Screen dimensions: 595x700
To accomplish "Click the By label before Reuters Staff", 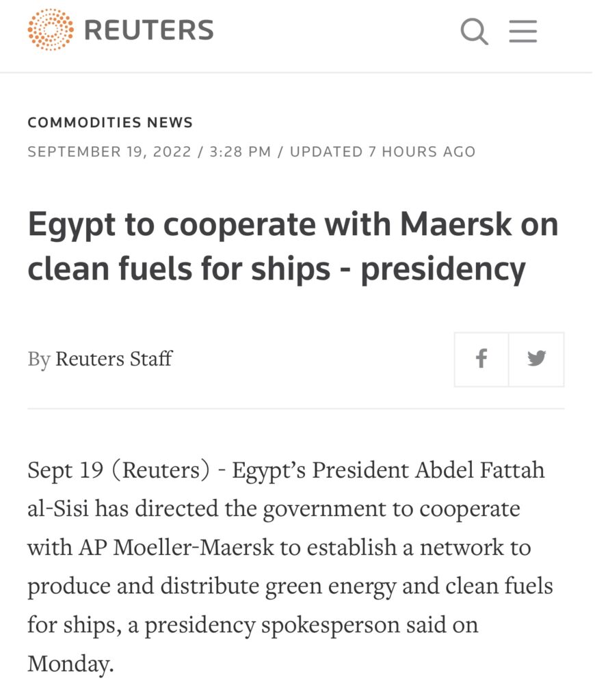I will pyautogui.click(x=39, y=360).
